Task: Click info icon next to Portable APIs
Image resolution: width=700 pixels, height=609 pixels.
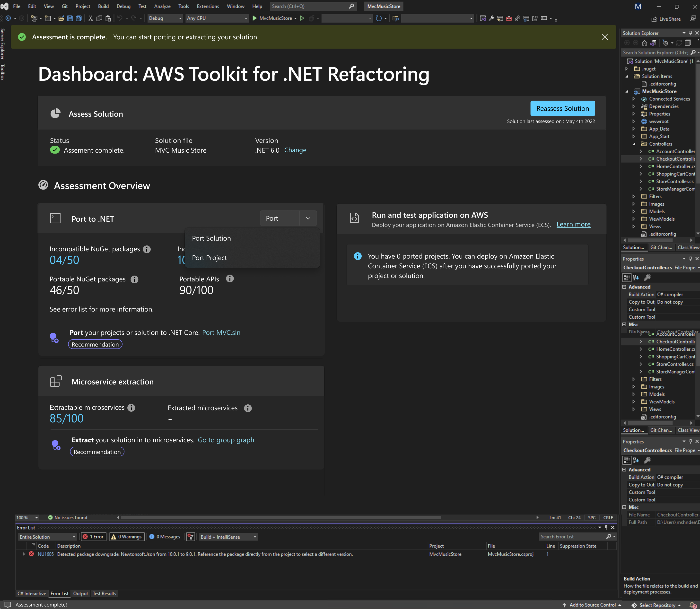Action: tap(230, 279)
